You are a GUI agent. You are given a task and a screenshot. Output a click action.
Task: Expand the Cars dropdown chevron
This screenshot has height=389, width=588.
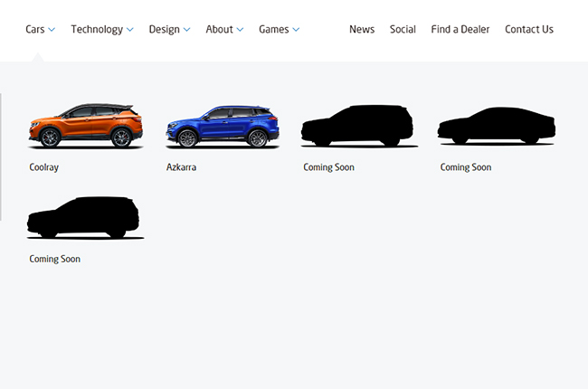52,30
